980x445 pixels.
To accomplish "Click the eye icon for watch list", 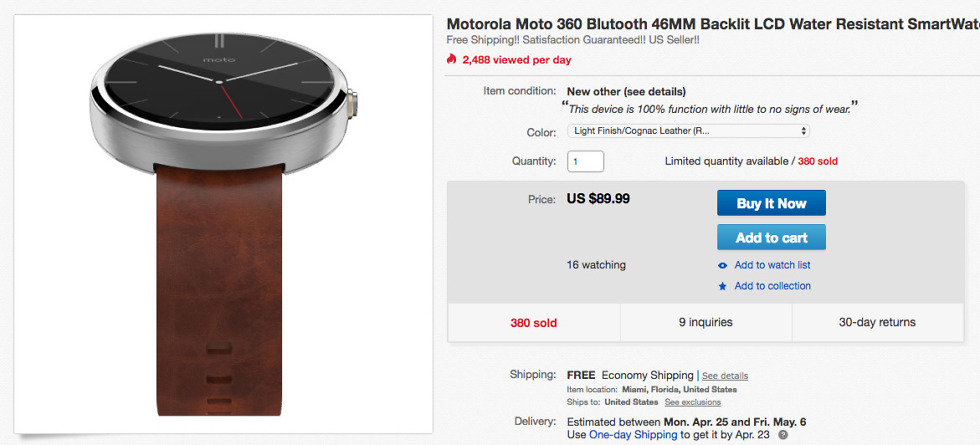I will click(723, 265).
